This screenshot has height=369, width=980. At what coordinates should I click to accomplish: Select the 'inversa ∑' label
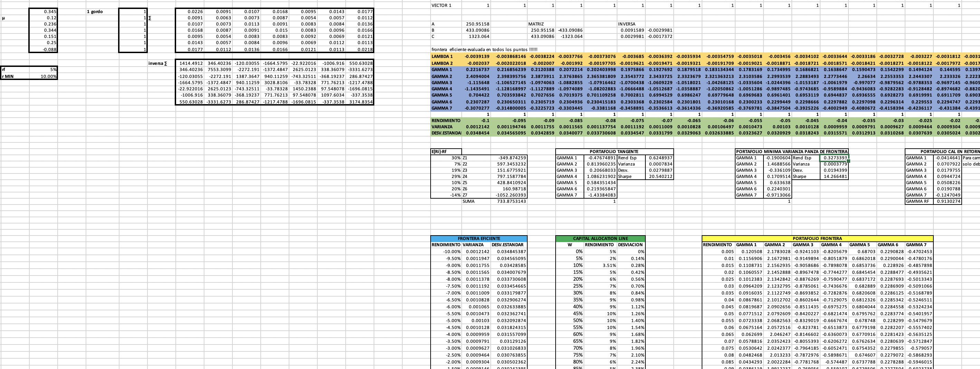[161, 63]
